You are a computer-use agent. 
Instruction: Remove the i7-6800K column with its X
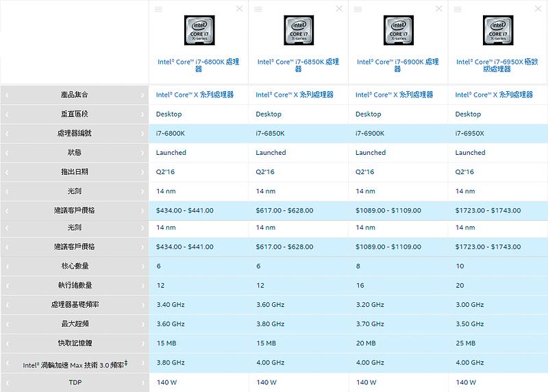point(239,9)
